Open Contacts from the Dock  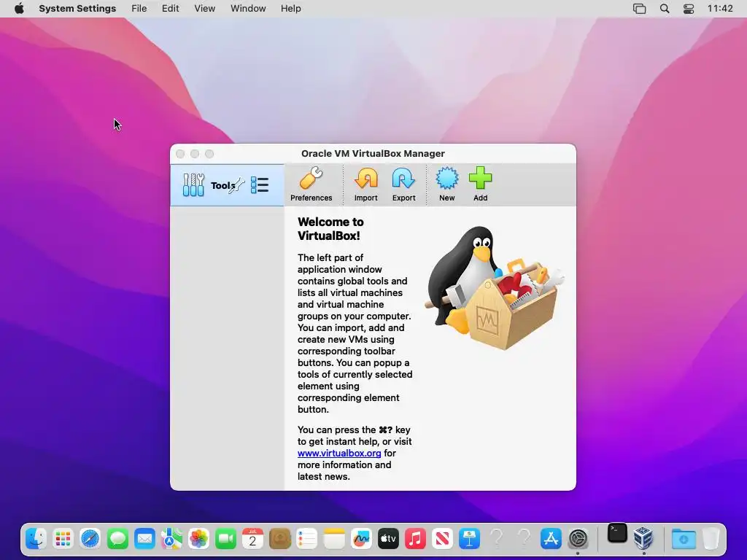click(280, 539)
